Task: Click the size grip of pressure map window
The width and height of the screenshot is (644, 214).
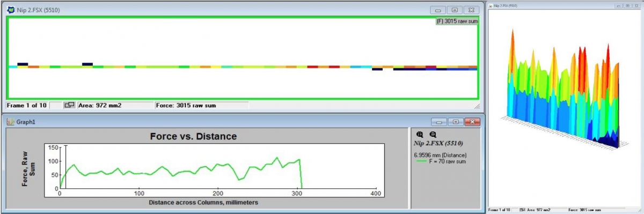Action: click(477, 107)
